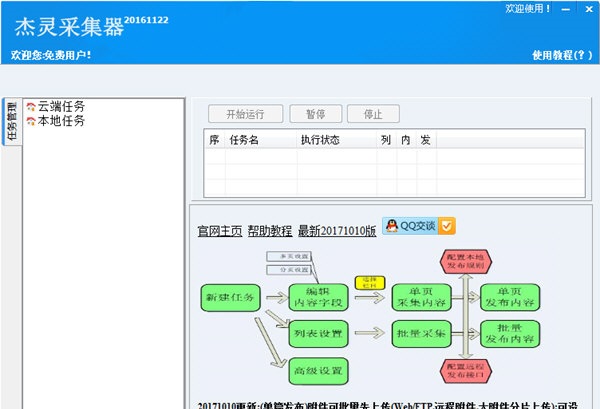Click the 单页发布内容 flowchart box
The width and height of the screenshot is (600, 409).
510,297
